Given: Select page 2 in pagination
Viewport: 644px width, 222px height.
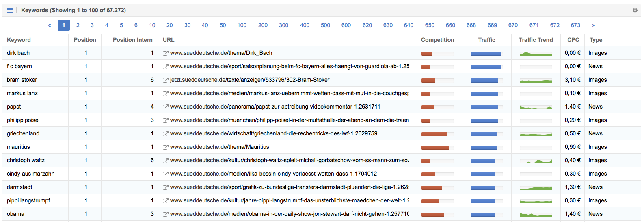Looking at the screenshot, I should coord(78,25).
